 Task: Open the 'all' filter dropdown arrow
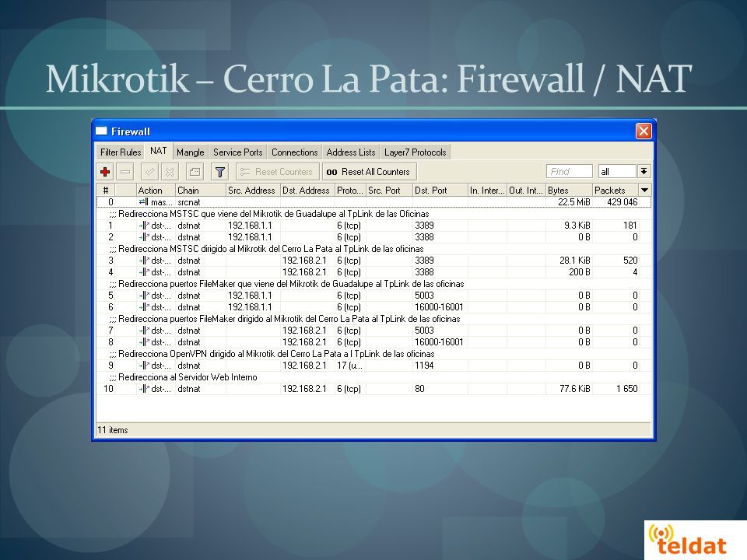[x=644, y=171]
